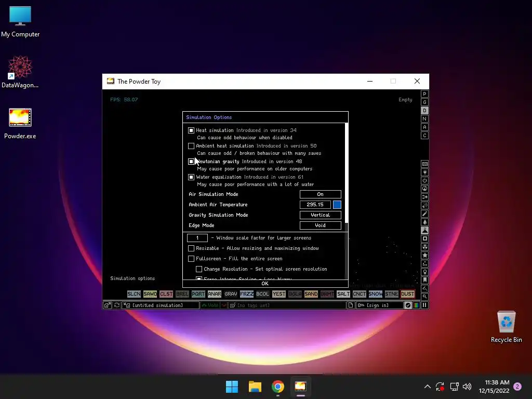Select the Radioactive category icon

pos(424,247)
